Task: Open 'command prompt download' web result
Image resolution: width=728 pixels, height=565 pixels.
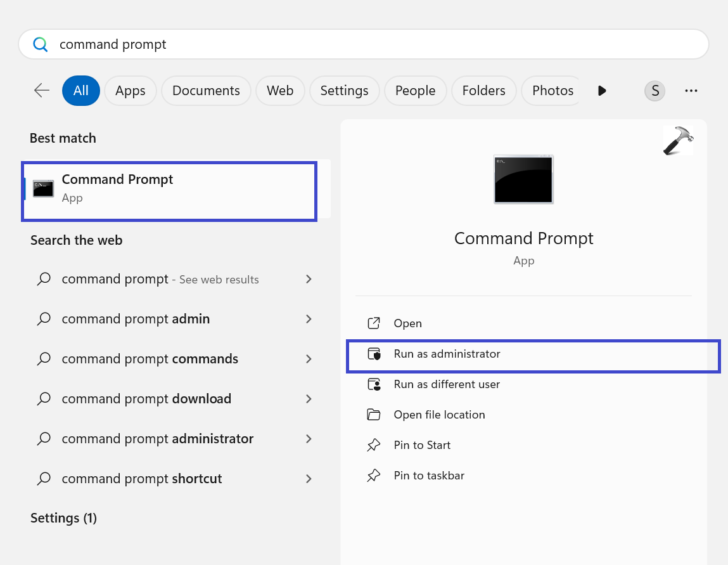Action: (x=146, y=399)
